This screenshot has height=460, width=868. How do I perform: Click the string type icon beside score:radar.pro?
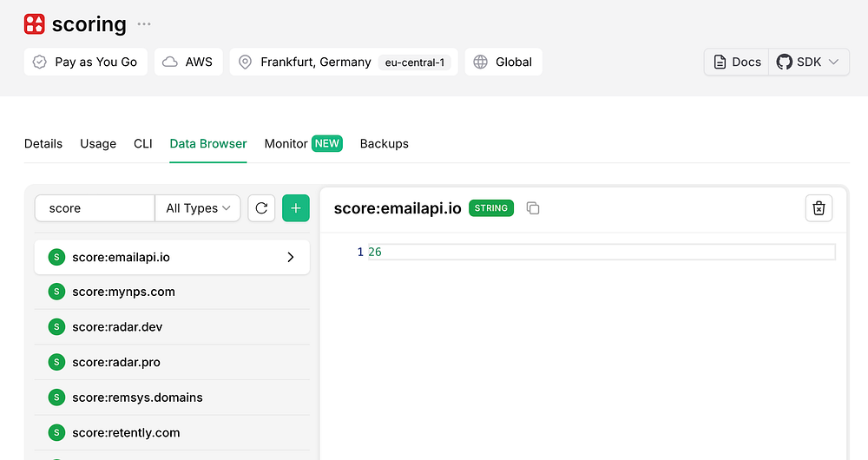coord(56,362)
